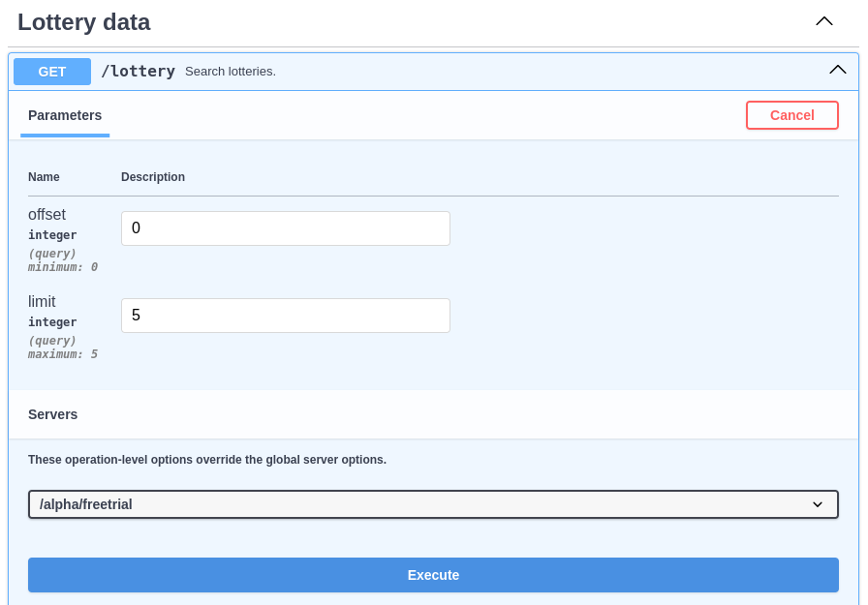This screenshot has height=605, width=868.
Task: Click the operation-level server options note
Action: 207,460
